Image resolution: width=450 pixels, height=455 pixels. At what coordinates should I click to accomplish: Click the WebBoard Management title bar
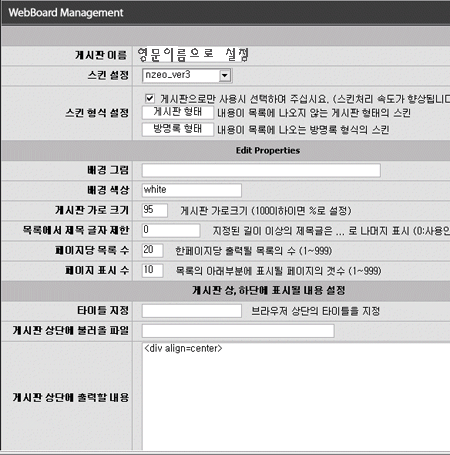pyautogui.click(x=226, y=13)
